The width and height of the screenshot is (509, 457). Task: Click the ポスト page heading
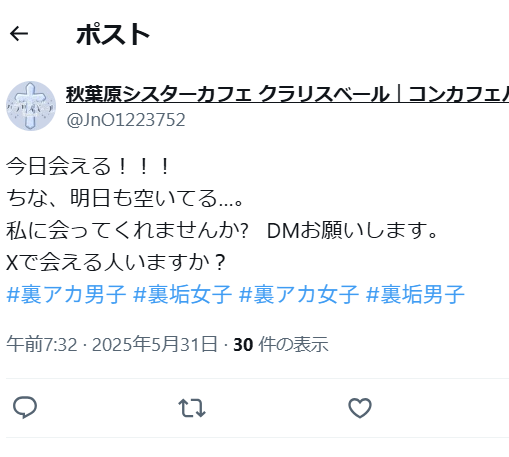tap(113, 34)
